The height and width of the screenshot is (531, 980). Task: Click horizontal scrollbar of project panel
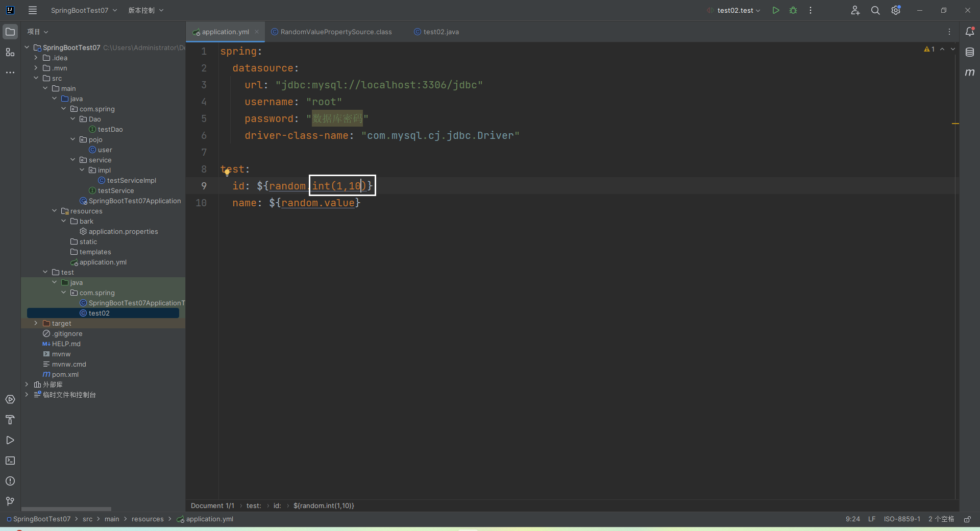[x=66, y=509]
